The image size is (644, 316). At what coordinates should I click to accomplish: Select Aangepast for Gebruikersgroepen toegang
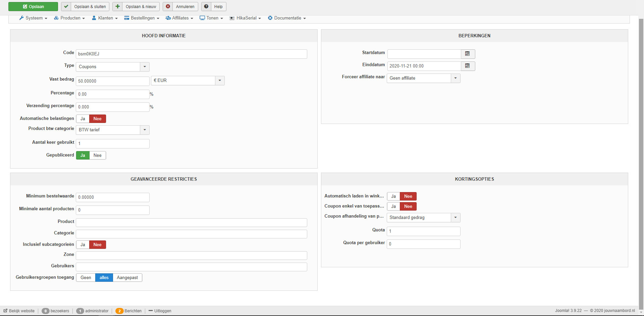[x=127, y=277]
